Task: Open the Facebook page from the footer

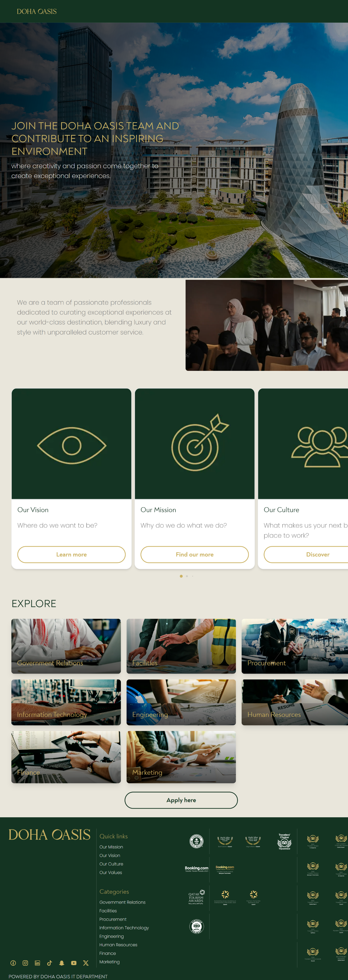Action: pyautogui.click(x=13, y=963)
